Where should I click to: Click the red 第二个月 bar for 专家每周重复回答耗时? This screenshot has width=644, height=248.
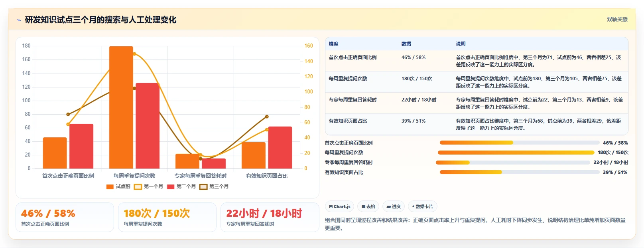(214, 163)
